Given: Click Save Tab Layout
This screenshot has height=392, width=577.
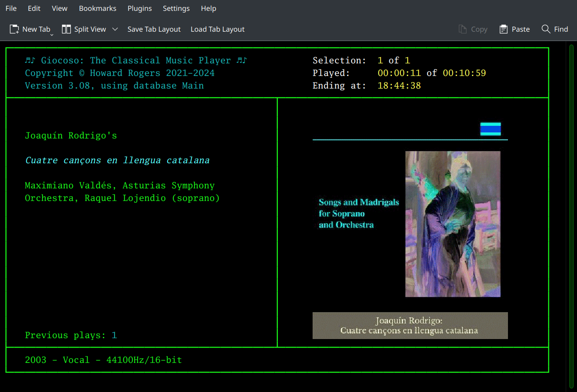Looking at the screenshot, I should pyautogui.click(x=154, y=29).
